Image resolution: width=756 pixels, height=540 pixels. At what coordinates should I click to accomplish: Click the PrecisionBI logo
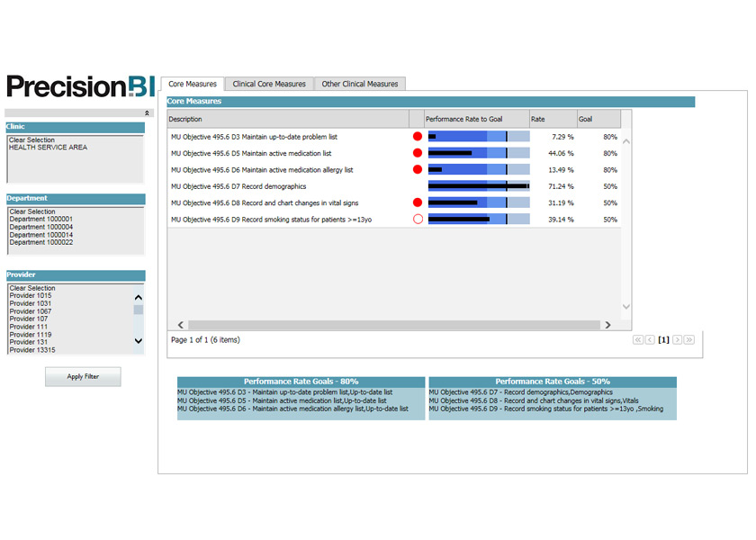[81, 86]
